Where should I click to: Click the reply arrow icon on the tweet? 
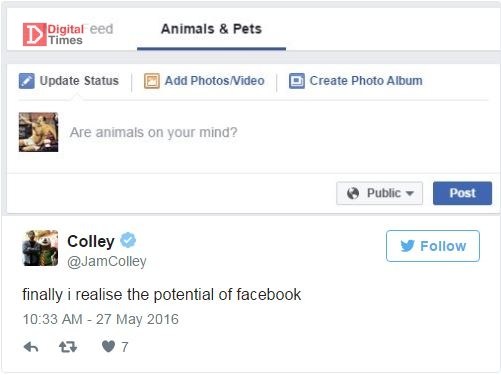31,347
